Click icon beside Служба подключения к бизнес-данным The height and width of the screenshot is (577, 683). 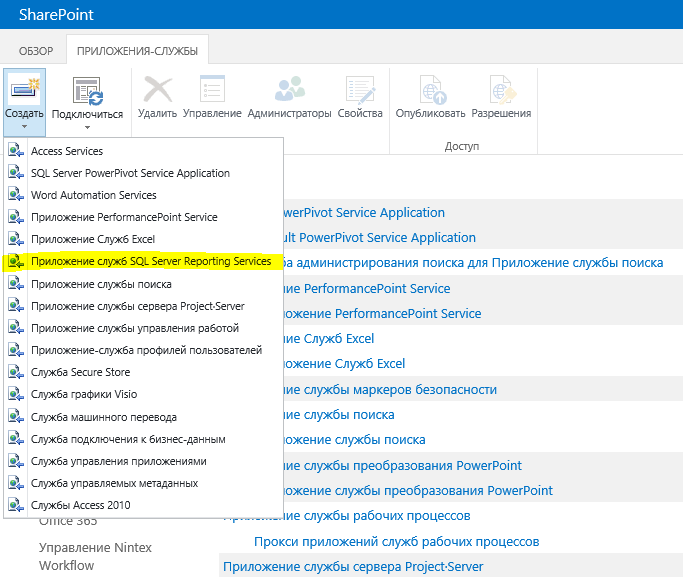point(16,439)
